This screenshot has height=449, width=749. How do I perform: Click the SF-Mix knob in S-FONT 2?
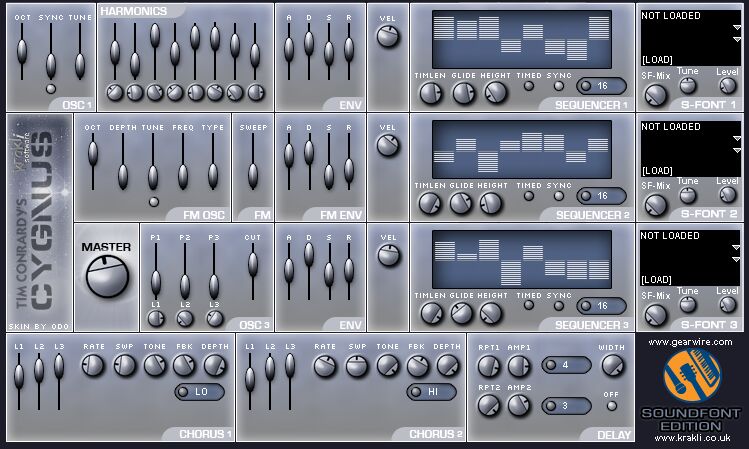655,205
